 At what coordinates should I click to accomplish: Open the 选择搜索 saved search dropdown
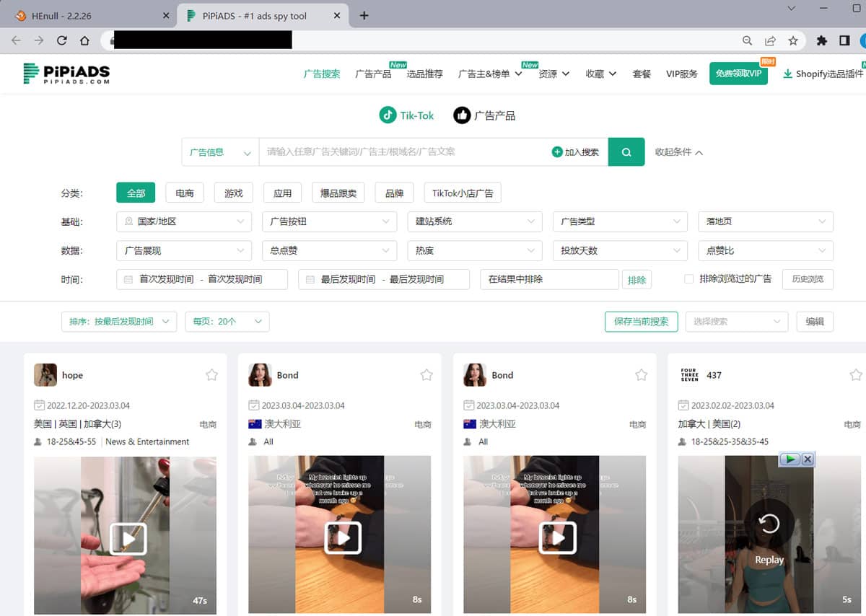[736, 322]
